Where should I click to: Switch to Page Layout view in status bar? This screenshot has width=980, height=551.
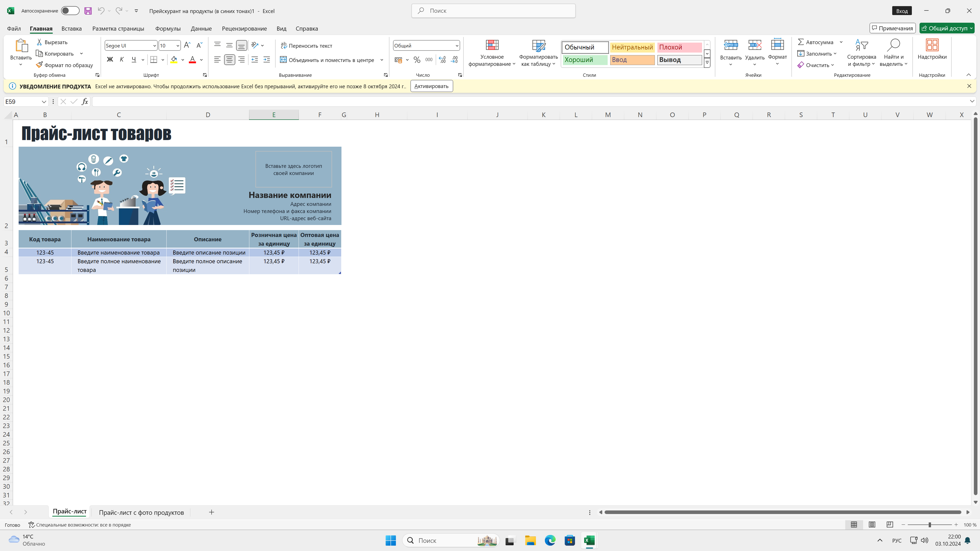tap(872, 525)
